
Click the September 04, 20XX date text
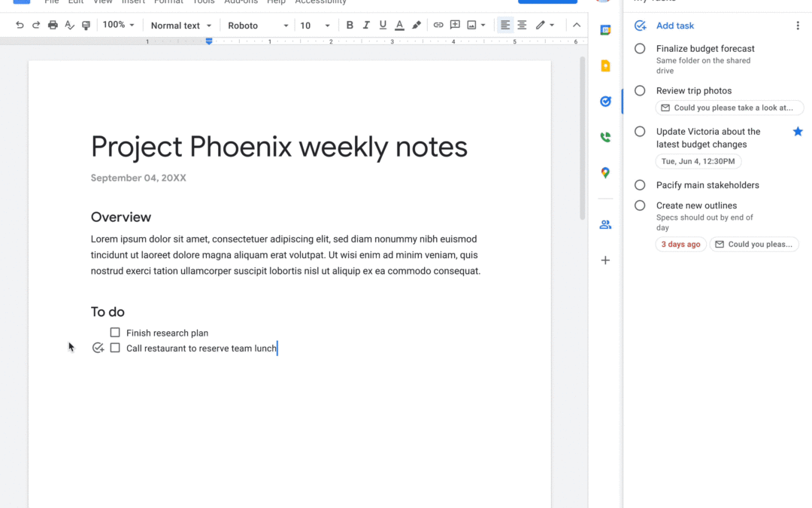pyautogui.click(x=138, y=178)
